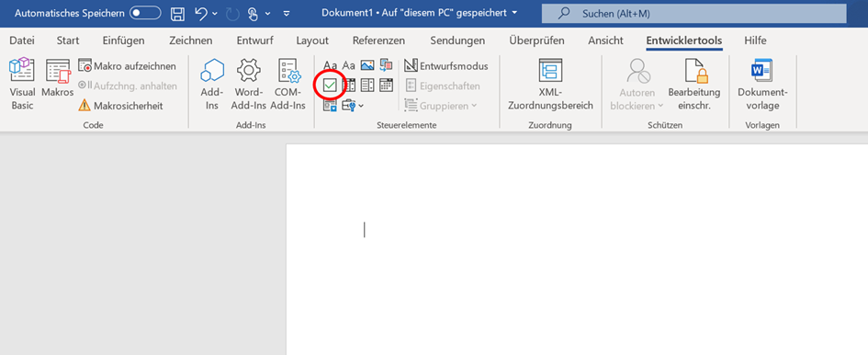Open Makrosicherheit settings
Screen dimensions: 868x355
tap(120, 106)
